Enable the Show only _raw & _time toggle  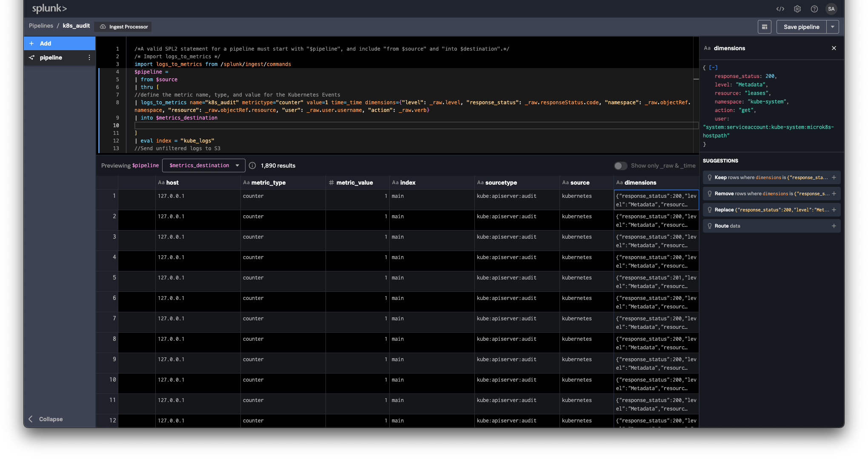[x=621, y=166]
